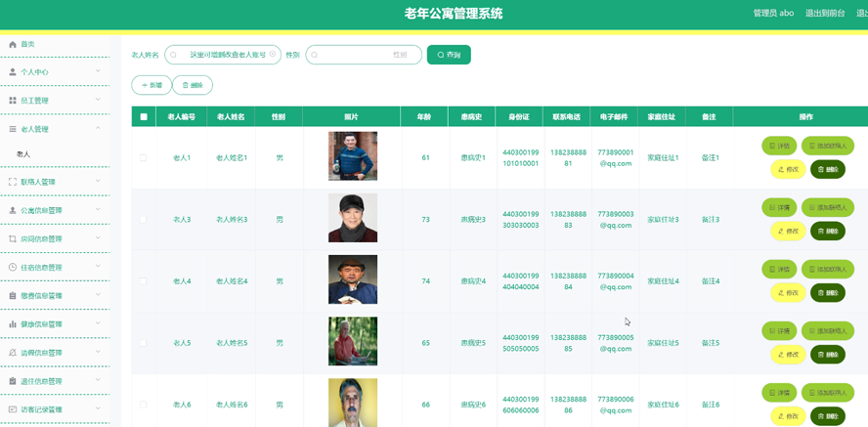Click the muted bell icon beside 请假信息管理
Viewport: 868px width, 427px height.
coord(13,353)
